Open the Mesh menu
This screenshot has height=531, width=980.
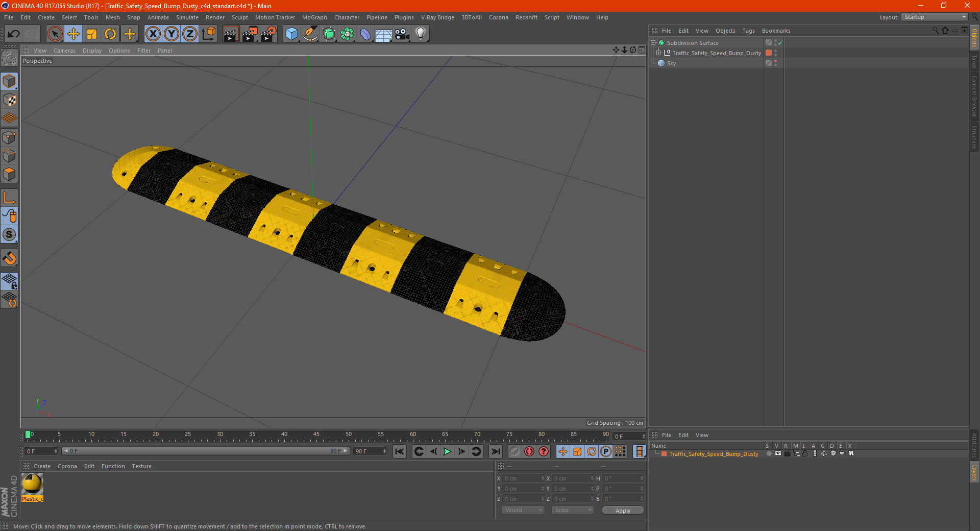[x=112, y=17]
